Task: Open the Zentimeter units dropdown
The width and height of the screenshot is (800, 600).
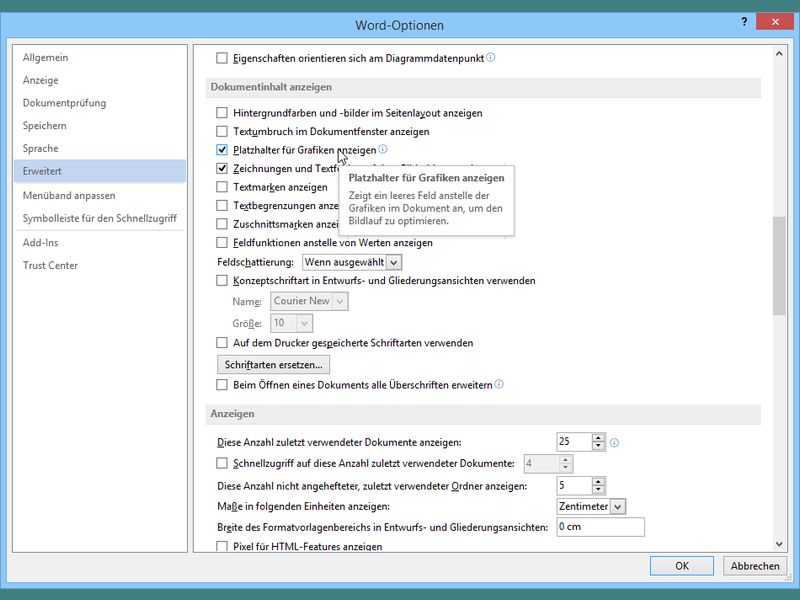Action: pyautogui.click(x=618, y=507)
